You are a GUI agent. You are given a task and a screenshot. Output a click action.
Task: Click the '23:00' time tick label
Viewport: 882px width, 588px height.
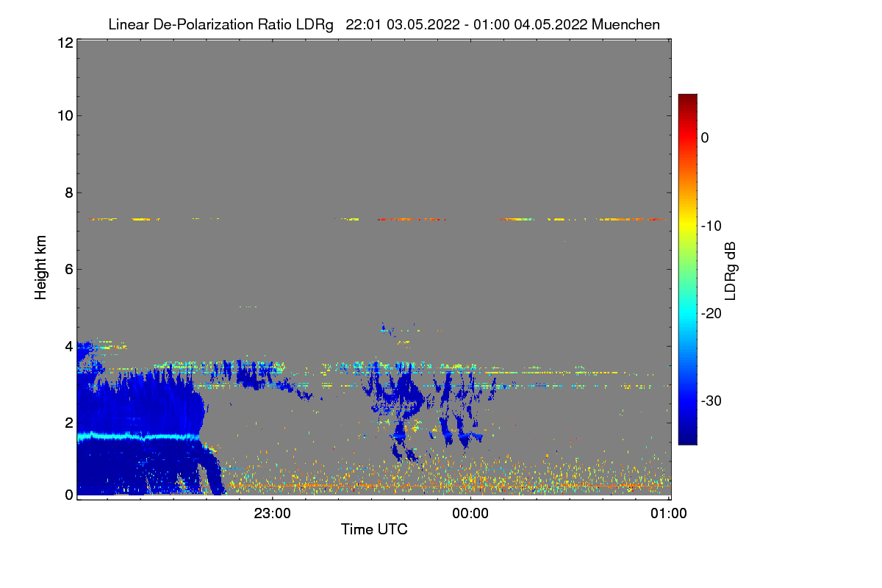pos(273,514)
